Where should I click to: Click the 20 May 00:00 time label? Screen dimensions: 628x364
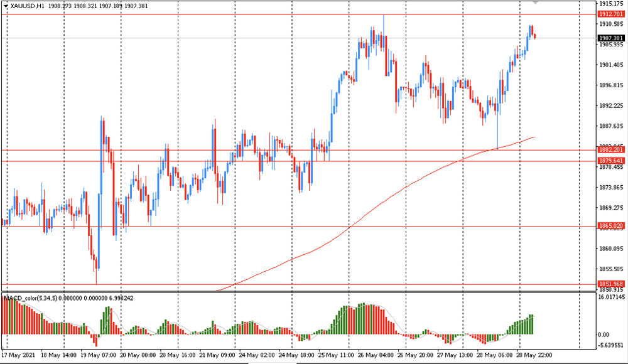[138, 355]
